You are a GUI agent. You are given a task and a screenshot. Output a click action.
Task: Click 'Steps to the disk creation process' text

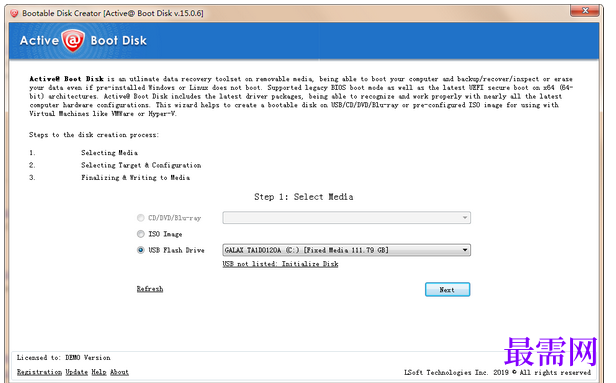point(94,135)
